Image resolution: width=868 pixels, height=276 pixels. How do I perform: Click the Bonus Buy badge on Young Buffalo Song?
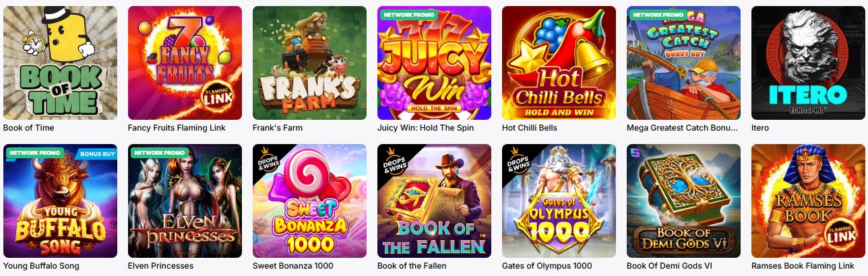tap(97, 153)
